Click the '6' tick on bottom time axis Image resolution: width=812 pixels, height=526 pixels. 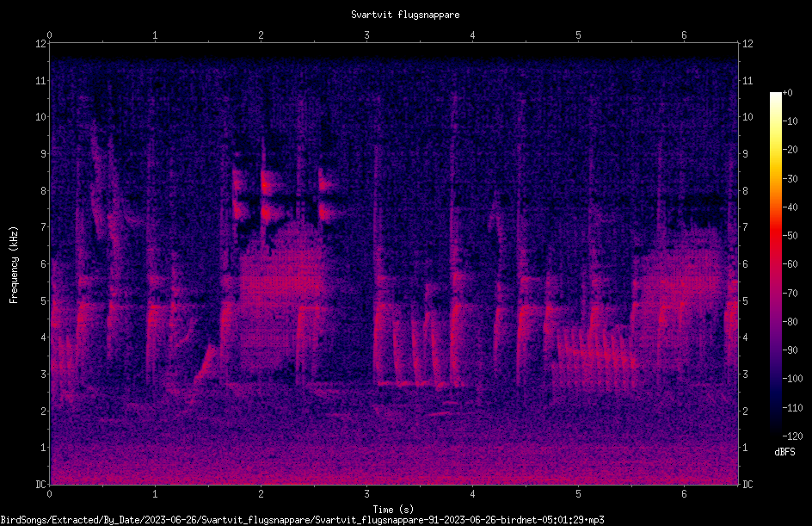(x=684, y=494)
